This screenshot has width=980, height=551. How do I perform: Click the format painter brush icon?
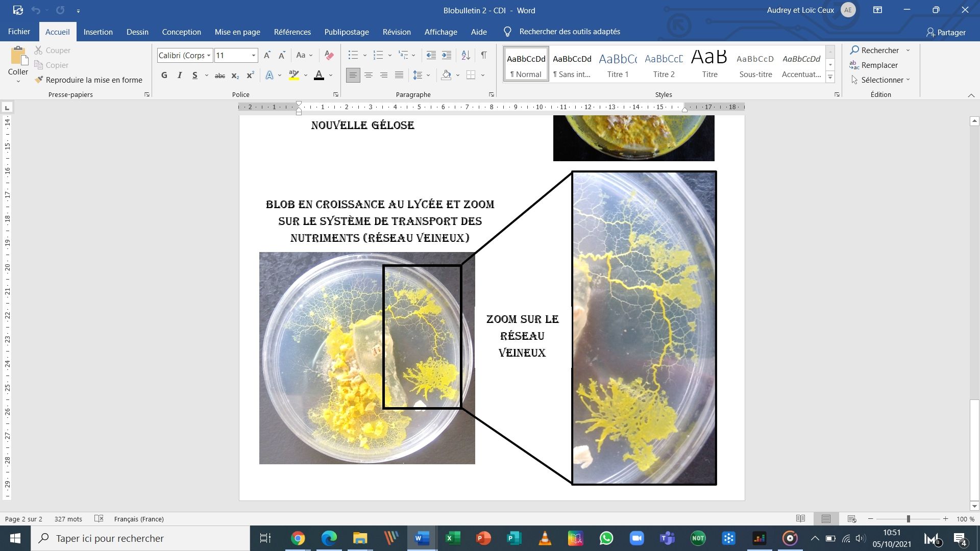pyautogui.click(x=39, y=80)
